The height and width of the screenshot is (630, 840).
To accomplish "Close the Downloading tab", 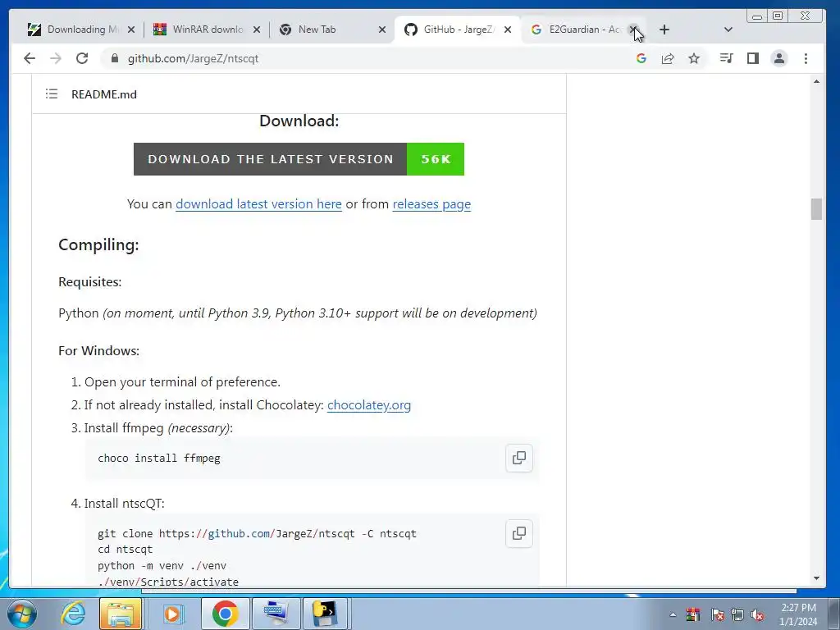I will coord(131,30).
